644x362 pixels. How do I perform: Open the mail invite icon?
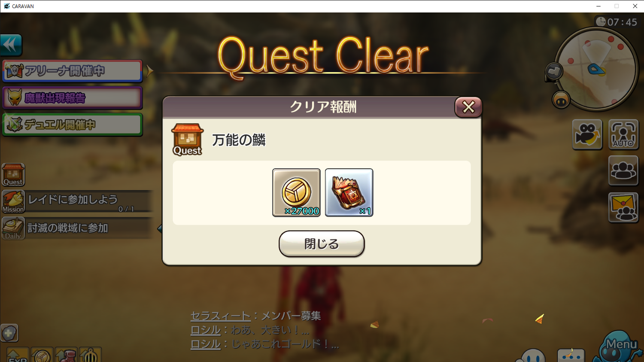623,207
